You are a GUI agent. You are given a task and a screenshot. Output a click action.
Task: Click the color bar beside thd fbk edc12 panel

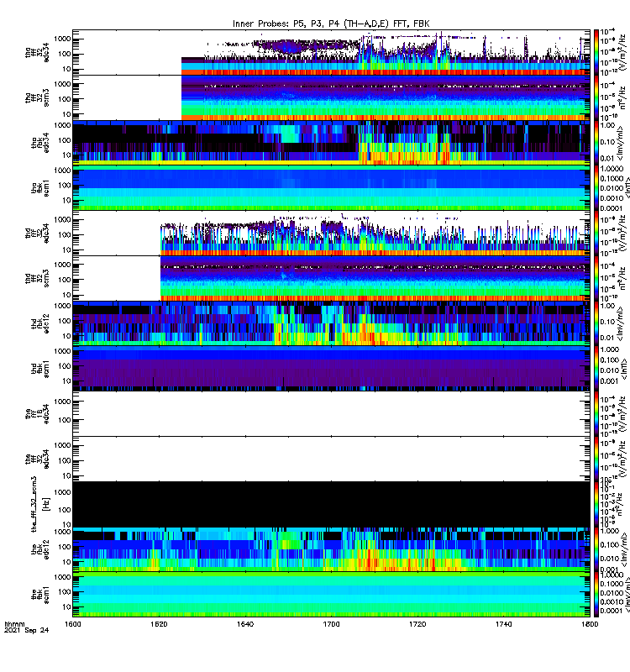[x=596, y=323]
